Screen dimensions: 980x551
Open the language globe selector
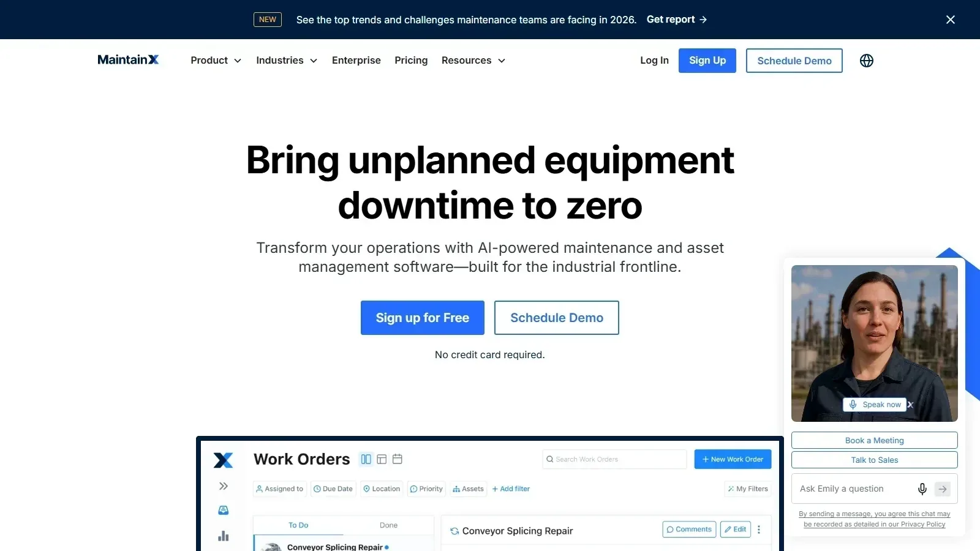(x=867, y=61)
